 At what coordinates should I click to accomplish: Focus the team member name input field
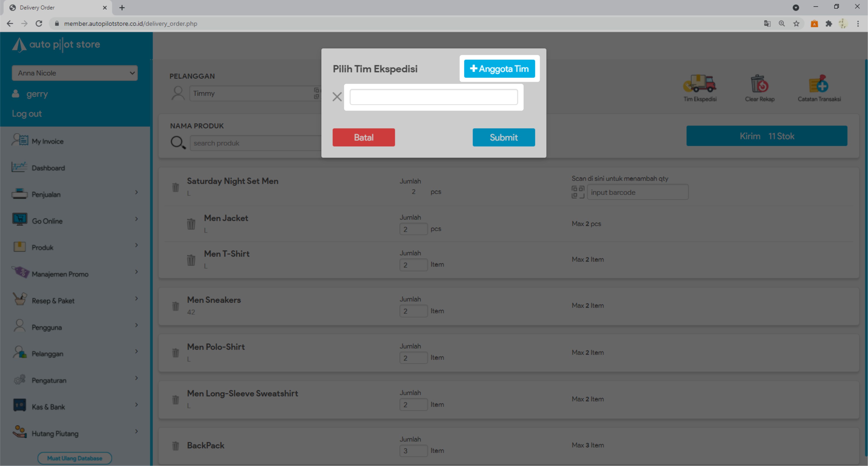433,97
